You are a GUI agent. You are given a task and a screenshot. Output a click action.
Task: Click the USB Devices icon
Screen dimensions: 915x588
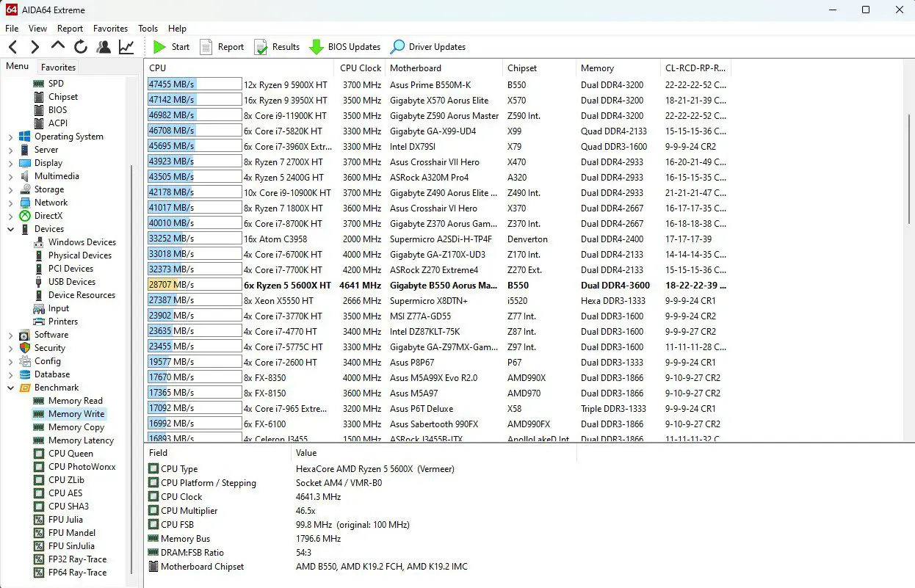click(x=39, y=282)
